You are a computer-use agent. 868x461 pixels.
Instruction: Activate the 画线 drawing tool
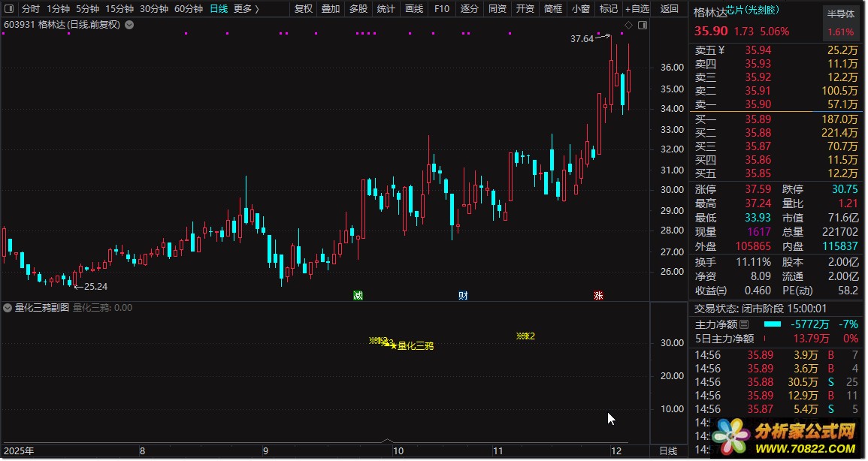pyautogui.click(x=414, y=9)
